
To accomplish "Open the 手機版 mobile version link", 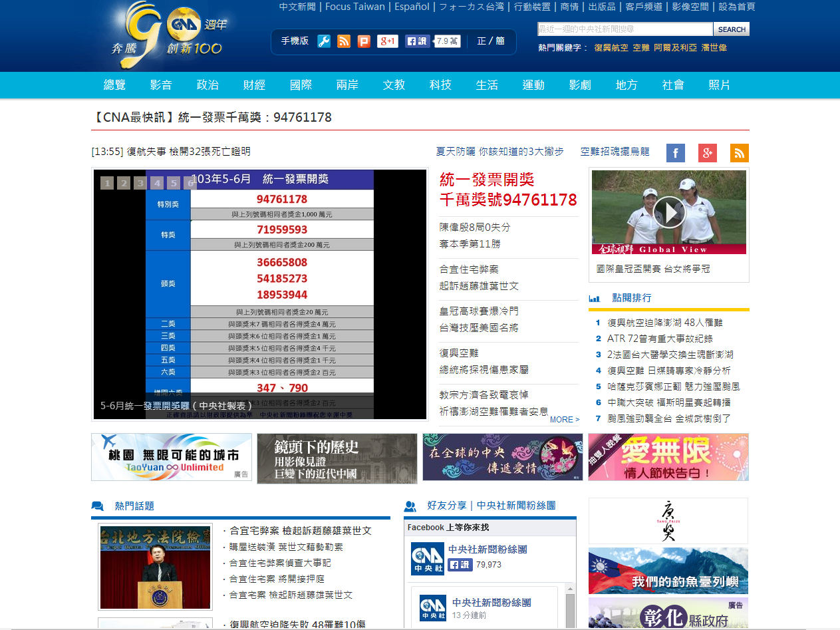I will coord(295,41).
